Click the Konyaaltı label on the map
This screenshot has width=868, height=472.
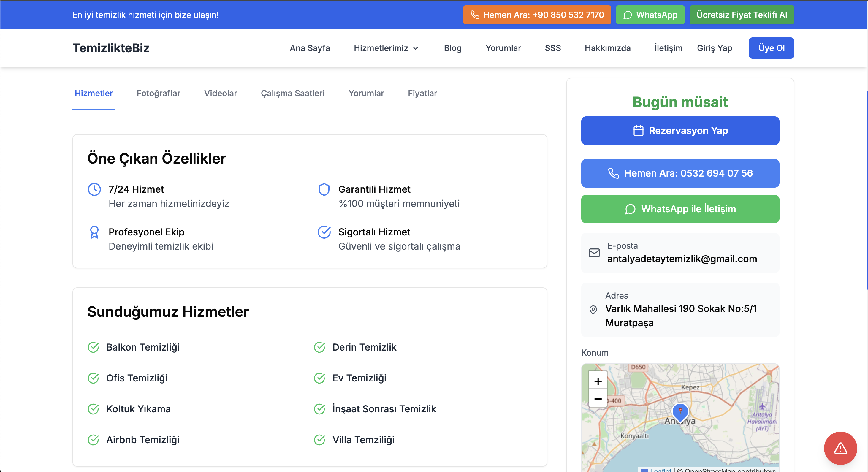pos(634,435)
